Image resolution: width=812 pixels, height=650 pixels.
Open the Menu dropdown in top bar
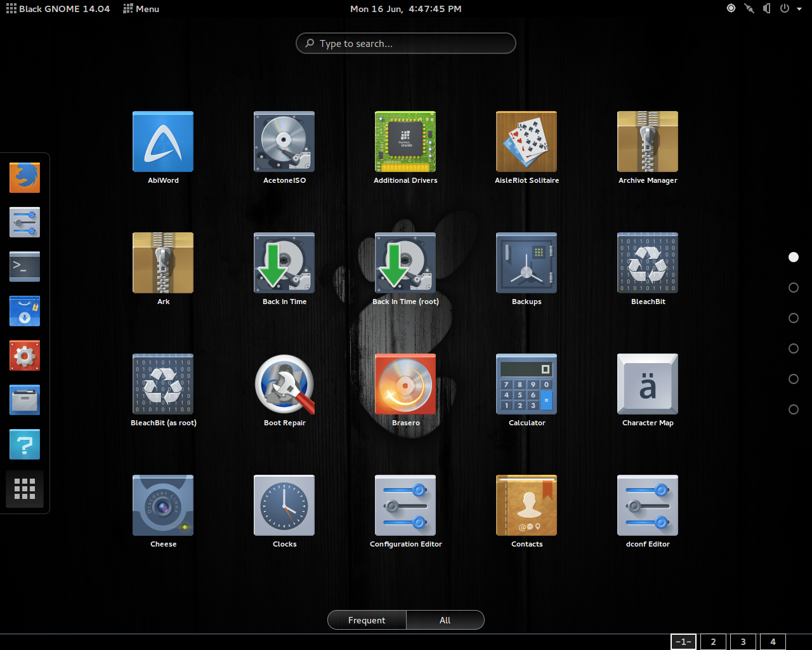[x=141, y=9]
